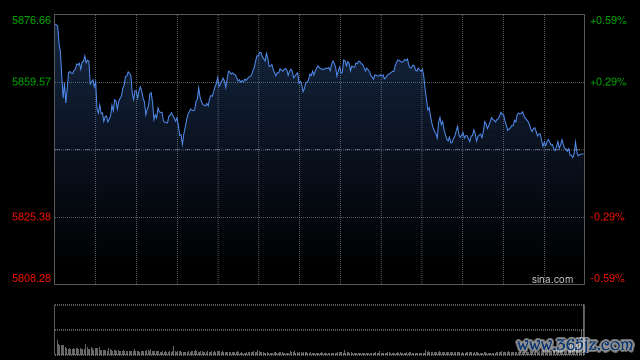The image size is (640, 360).
Task: Click the dotted baseline at chart center
Action: (x=320, y=150)
